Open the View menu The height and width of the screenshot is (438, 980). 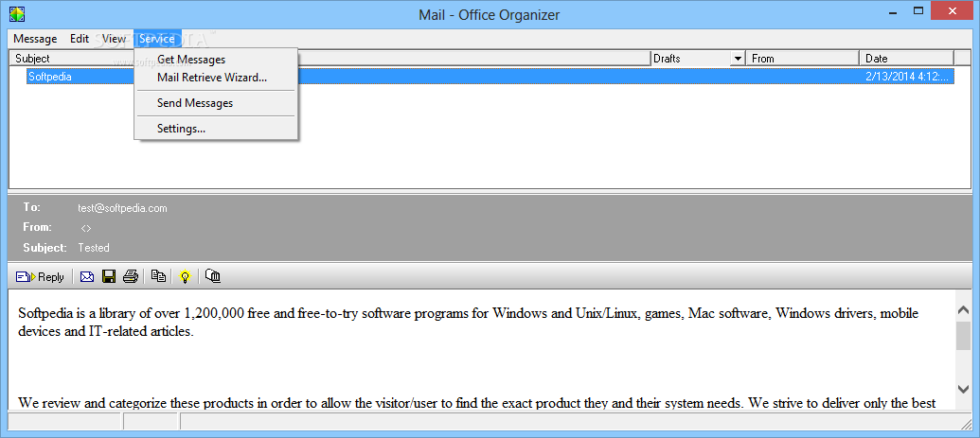coord(114,39)
